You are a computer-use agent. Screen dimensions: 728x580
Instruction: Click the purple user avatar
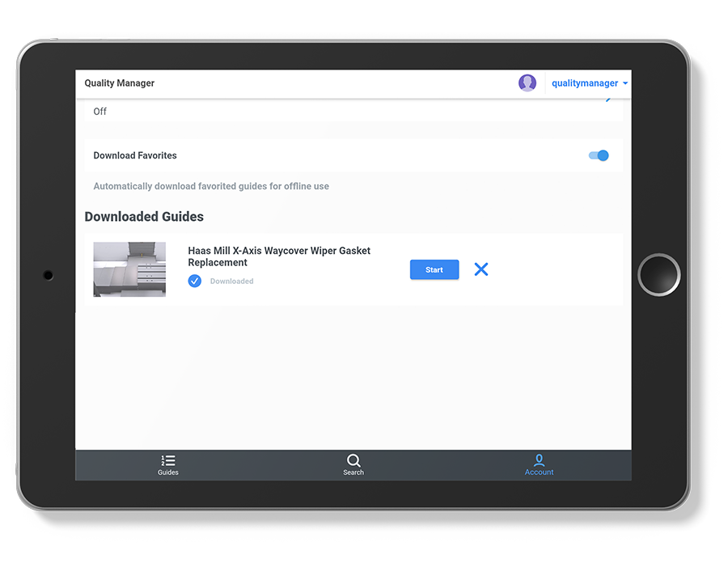527,83
